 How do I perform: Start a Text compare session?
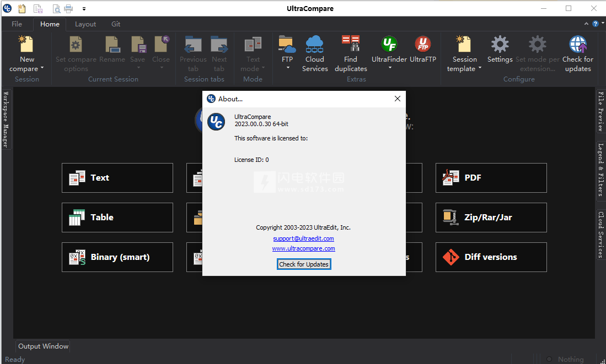[x=117, y=178]
